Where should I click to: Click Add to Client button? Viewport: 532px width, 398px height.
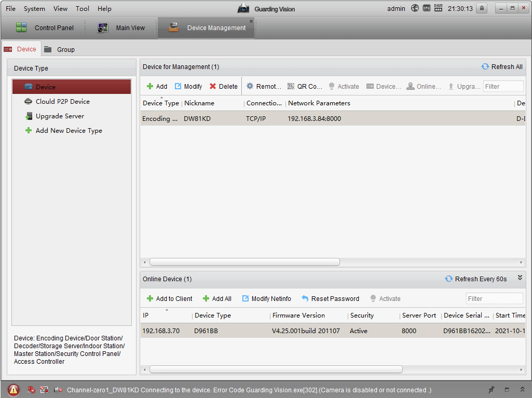(169, 299)
